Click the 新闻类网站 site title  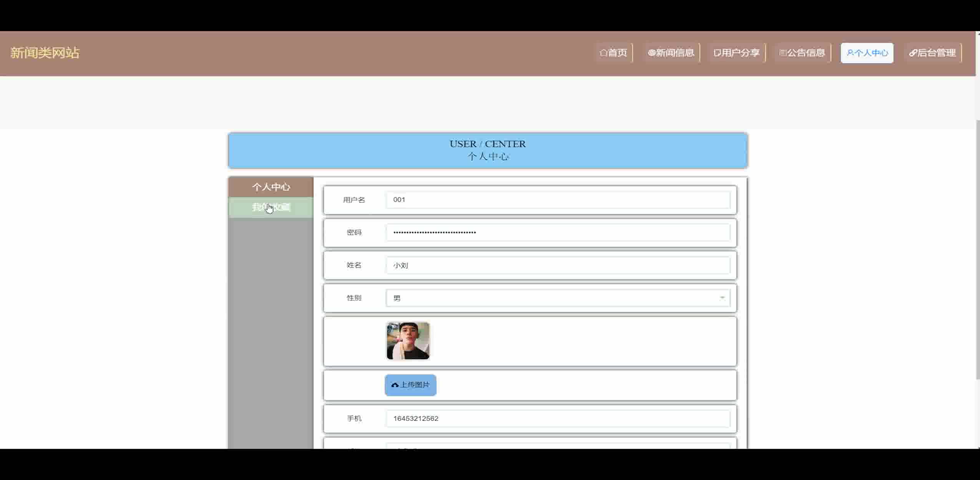point(45,53)
